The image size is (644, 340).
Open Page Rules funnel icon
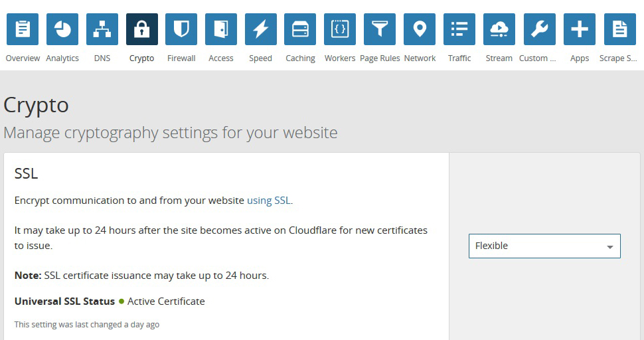(380, 29)
